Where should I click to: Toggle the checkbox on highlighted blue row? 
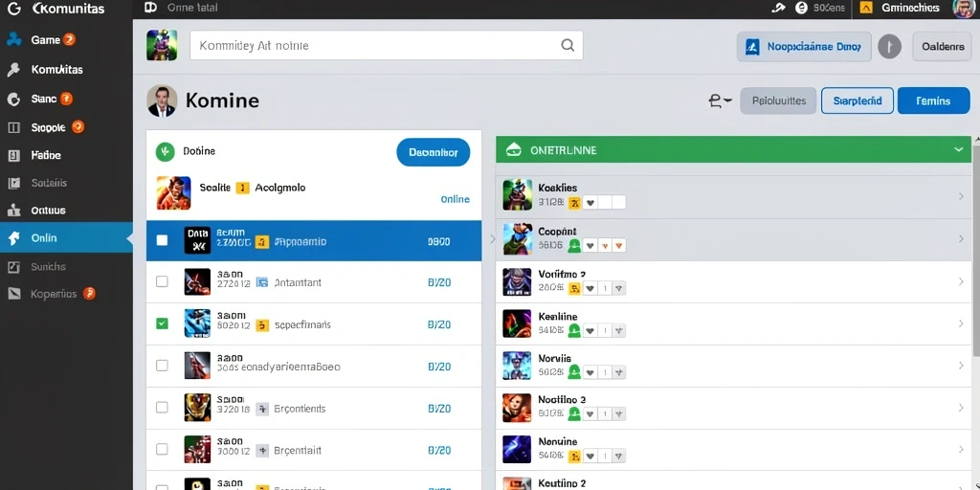click(x=162, y=240)
